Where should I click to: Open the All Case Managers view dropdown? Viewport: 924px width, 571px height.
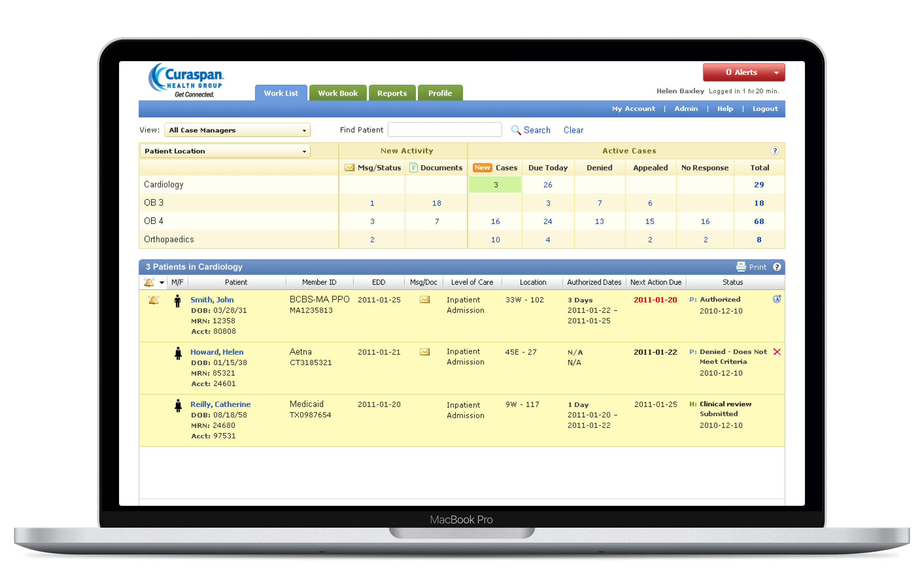tap(237, 130)
